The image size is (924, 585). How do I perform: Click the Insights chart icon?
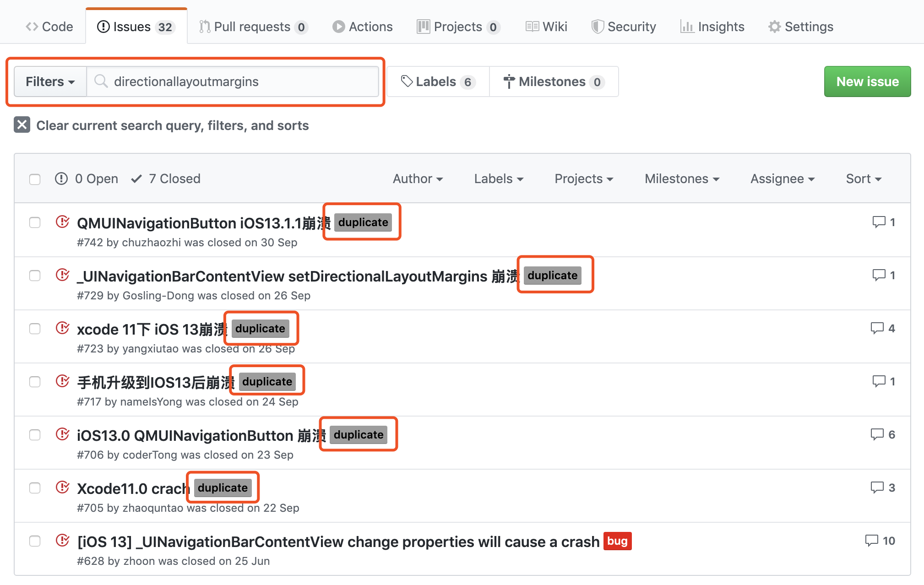click(x=688, y=27)
